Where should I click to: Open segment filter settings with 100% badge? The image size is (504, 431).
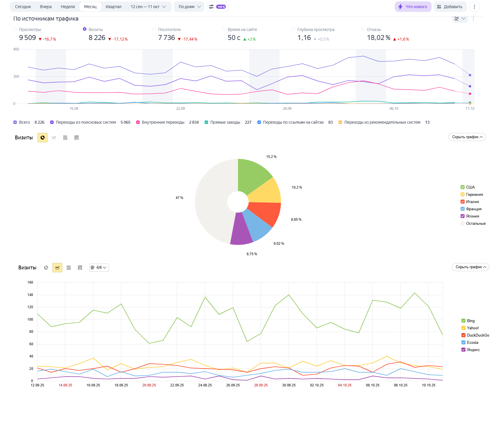click(x=217, y=7)
